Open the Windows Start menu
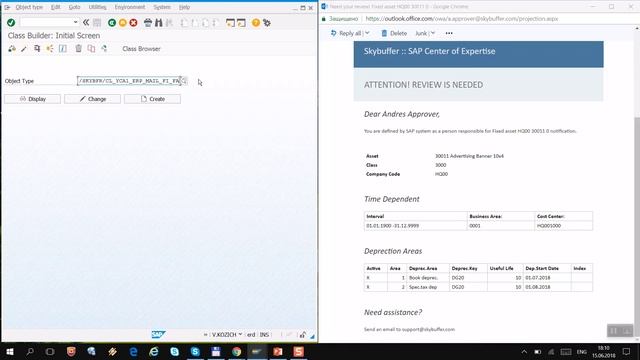The height and width of the screenshot is (360, 640). 9,351
